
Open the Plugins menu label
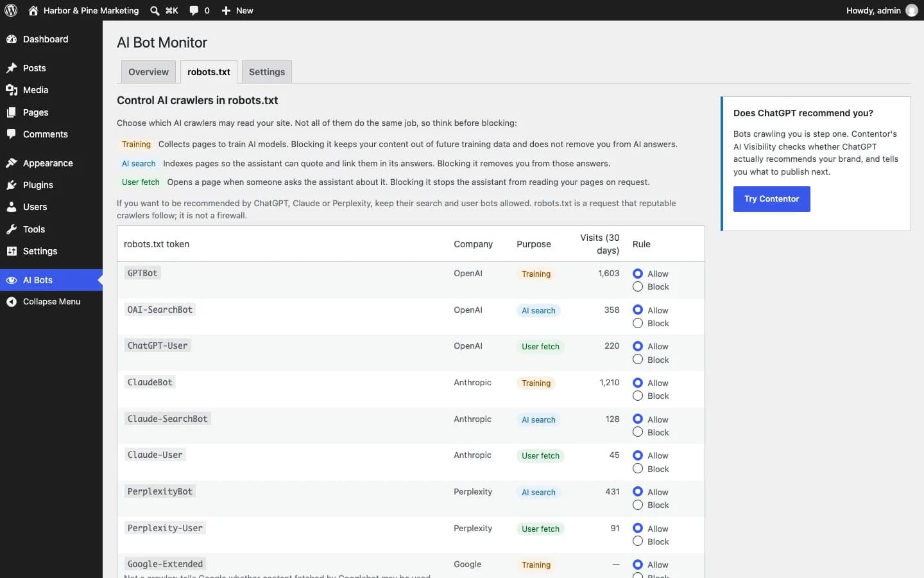click(x=38, y=185)
